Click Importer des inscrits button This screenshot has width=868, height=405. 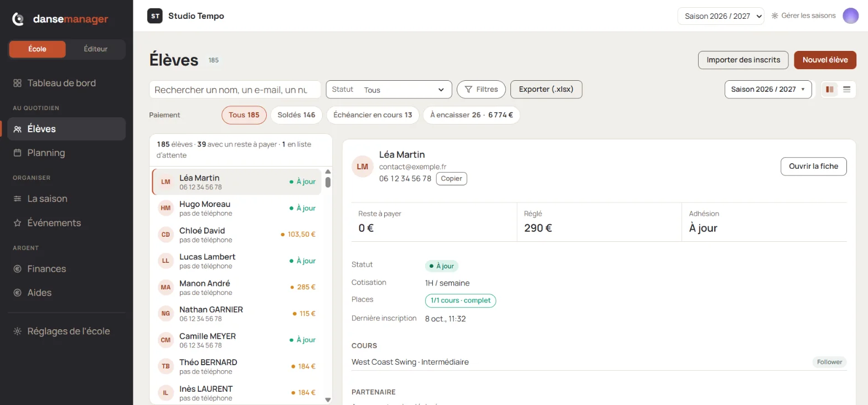[x=743, y=60]
